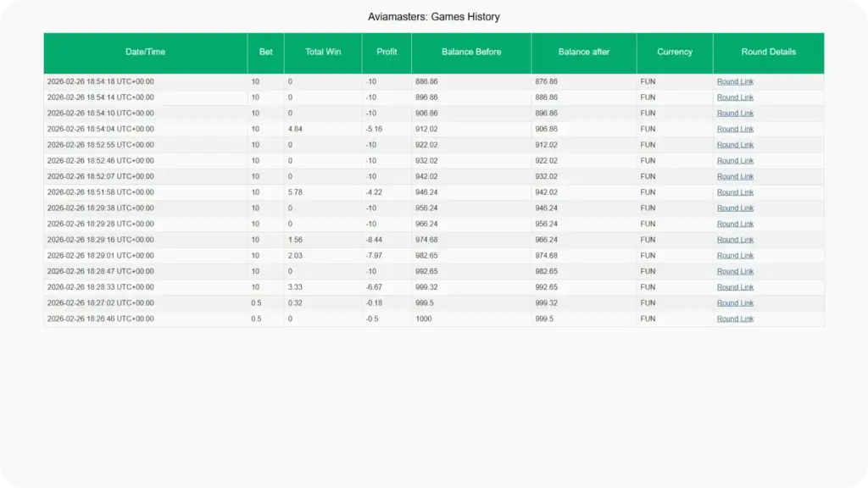
Task: Click Balance after value 966.24
Action: coord(547,240)
